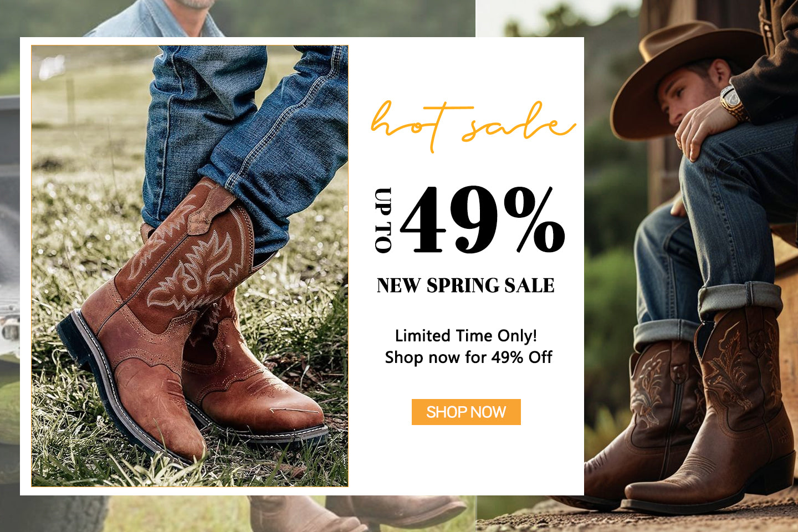
Task: Click the blue jeans above the boots
Action: coord(244,133)
